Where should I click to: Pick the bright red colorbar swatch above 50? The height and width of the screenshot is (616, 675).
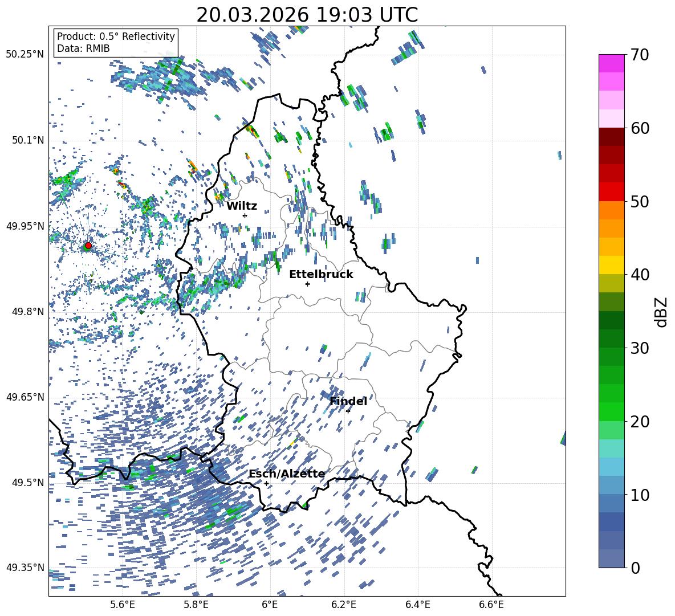611,191
